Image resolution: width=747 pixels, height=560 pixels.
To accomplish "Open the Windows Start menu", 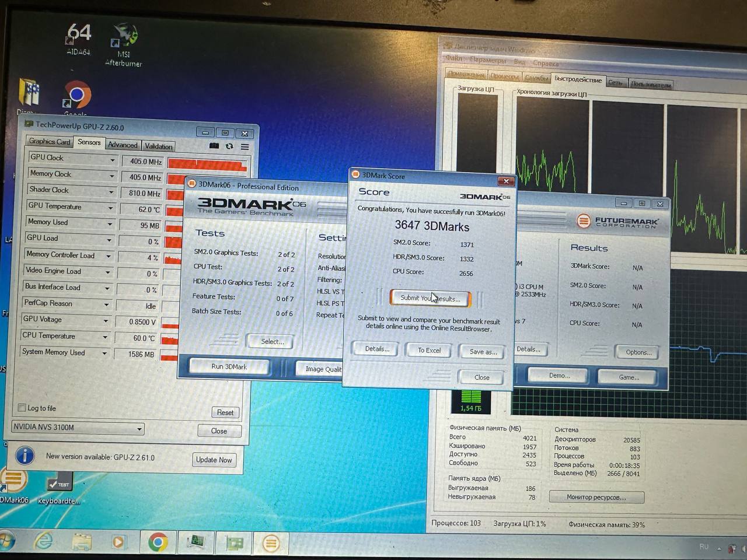I will (6, 541).
